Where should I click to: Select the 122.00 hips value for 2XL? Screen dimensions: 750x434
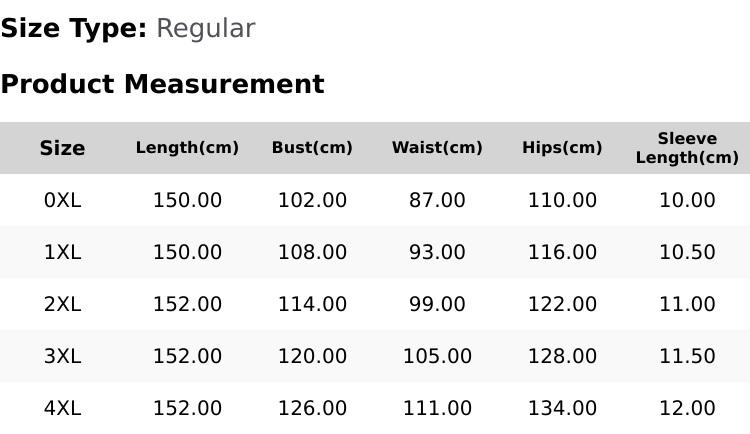click(562, 304)
